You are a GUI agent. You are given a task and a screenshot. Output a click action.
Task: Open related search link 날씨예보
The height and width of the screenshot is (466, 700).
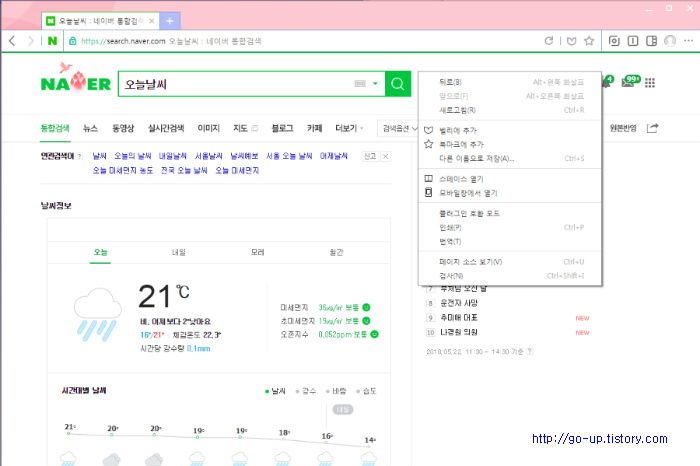[x=244, y=156]
